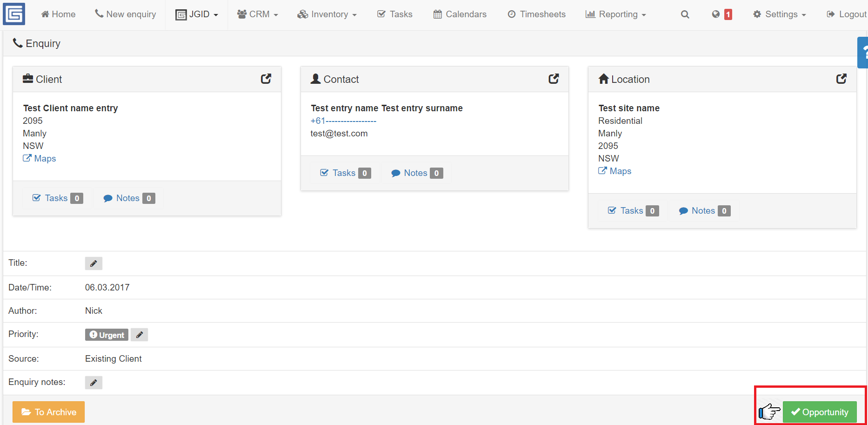Viewport: 868px width, 425px height.
Task: Expand the Reporting dropdown menu
Action: pyautogui.click(x=615, y=14)
